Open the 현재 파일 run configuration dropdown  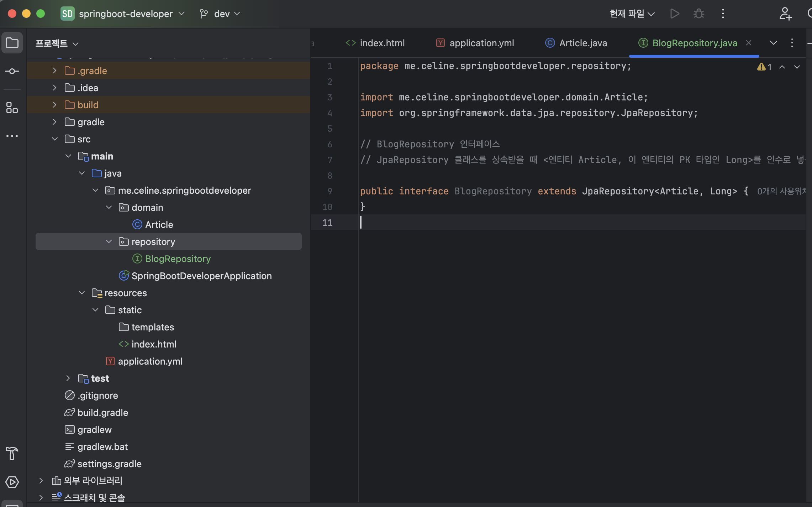[x=632, y=14]
